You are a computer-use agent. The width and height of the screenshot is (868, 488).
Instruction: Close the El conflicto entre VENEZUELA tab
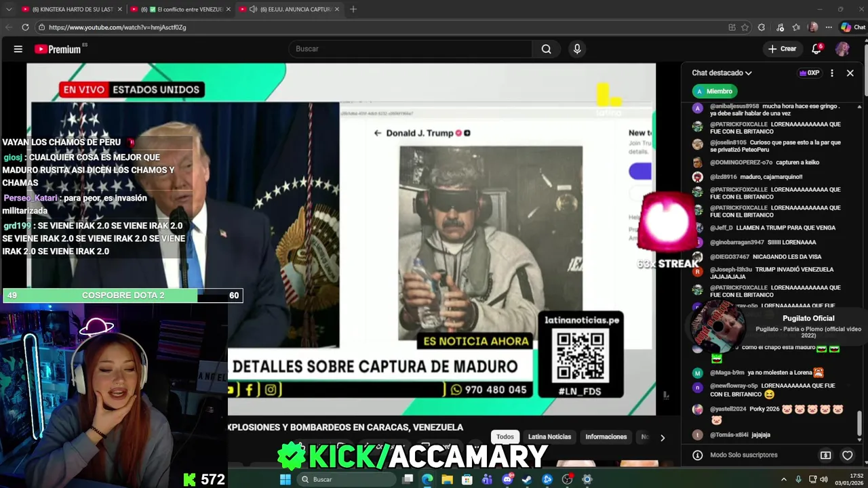click(x=229, y=9)
